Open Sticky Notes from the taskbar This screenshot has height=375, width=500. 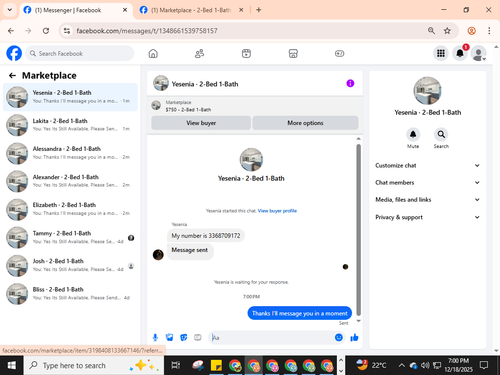tap(216, 365)
